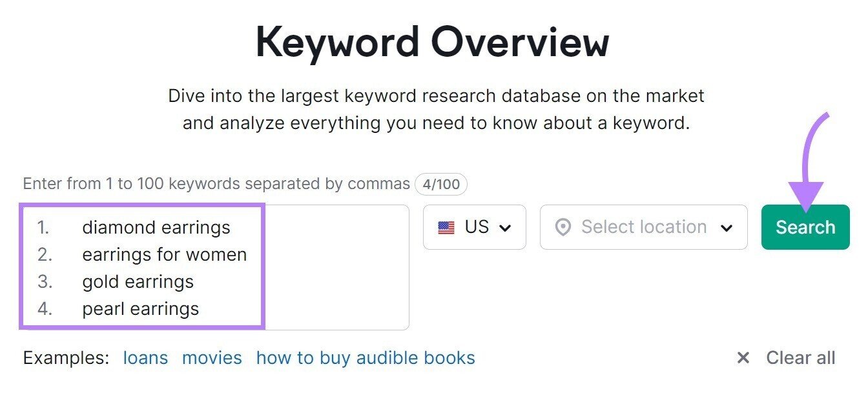Click Clear all to remove keywords
Viewport: 868px width, 393px height.
coord(800,358)
